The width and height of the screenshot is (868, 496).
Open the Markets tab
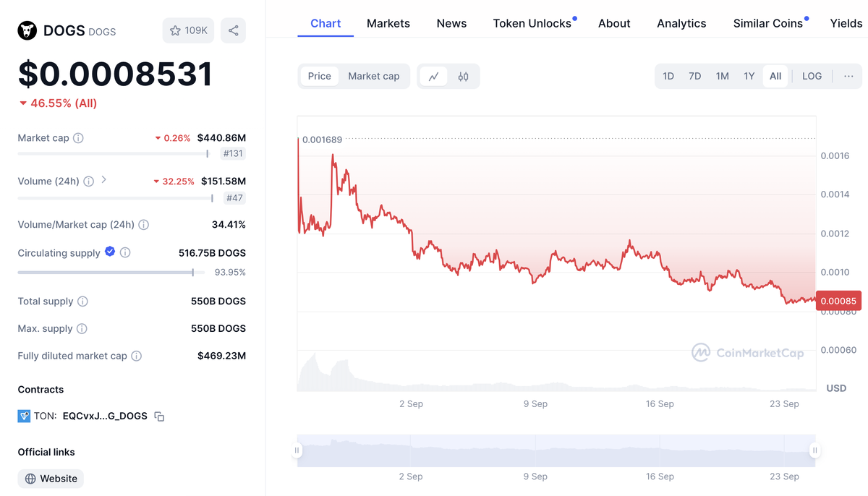pos(388,23)
